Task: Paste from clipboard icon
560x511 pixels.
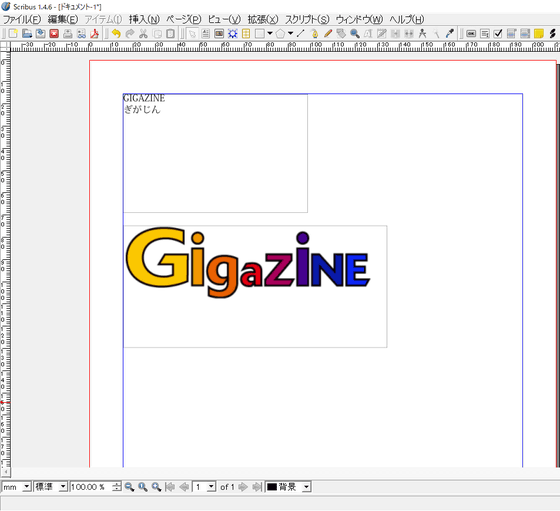Action: 170,34
